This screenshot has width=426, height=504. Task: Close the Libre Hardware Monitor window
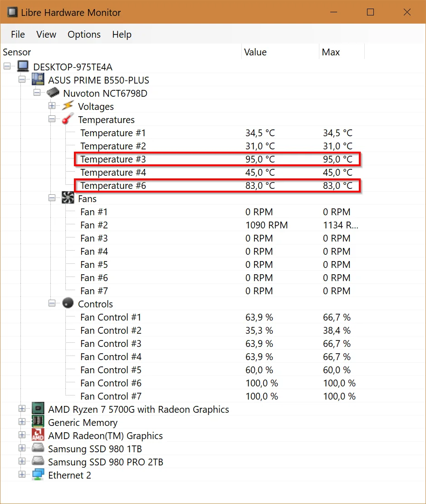coord(407,12)
